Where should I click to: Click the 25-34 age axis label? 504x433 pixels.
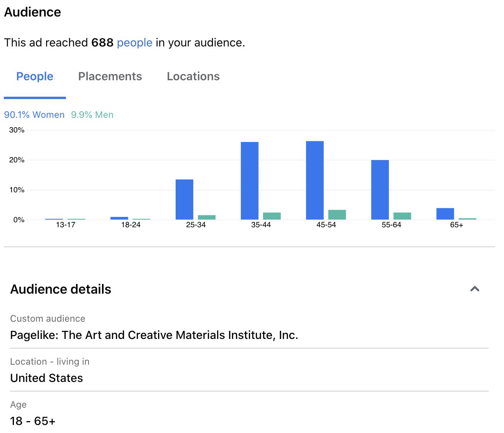(x=196, y=225)
